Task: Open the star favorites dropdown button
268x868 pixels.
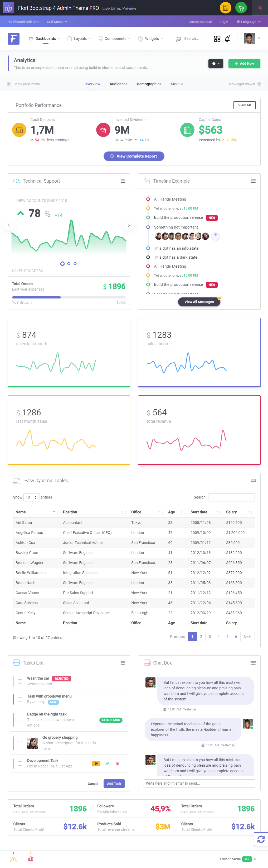Action: [x=216, y=63]
